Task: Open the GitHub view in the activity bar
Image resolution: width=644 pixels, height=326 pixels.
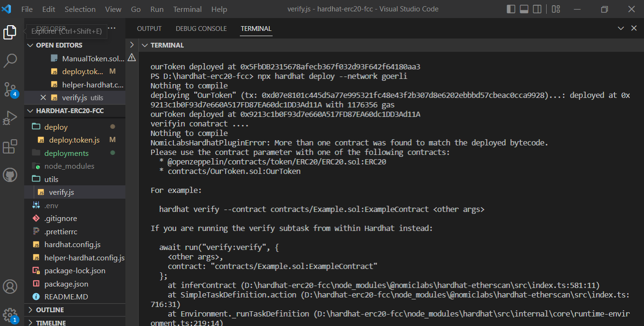Action: coord(10,175)
